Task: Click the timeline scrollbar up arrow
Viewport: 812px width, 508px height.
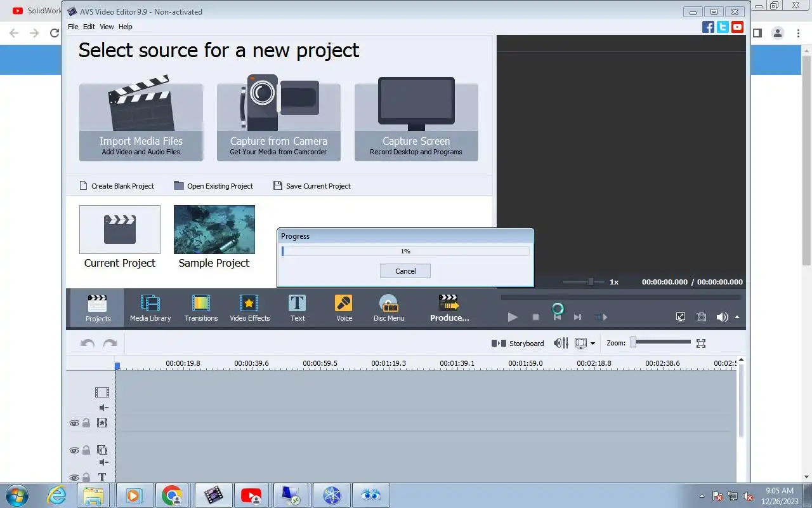Action: [x=741, y=361]
